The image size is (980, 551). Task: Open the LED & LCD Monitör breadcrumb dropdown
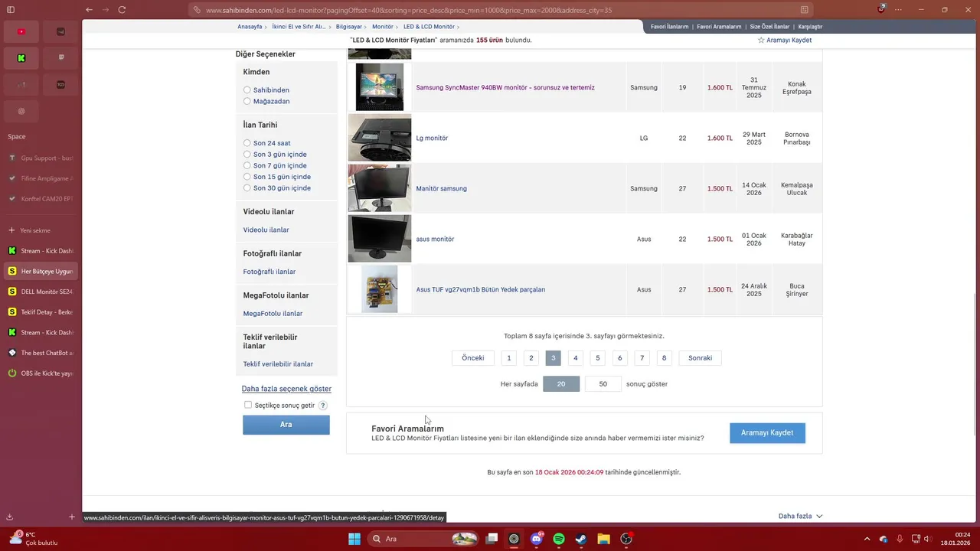click(429, 27)
